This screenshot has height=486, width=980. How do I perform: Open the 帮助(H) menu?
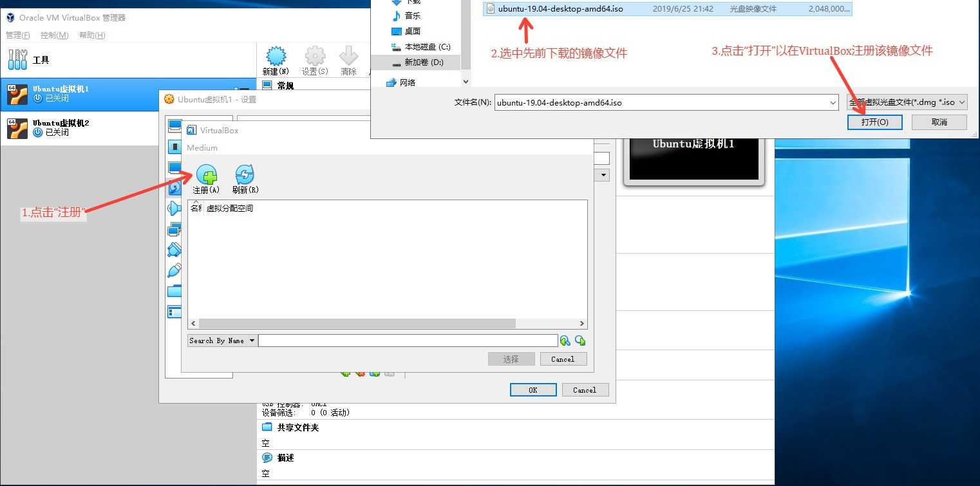tap(92, 35)
